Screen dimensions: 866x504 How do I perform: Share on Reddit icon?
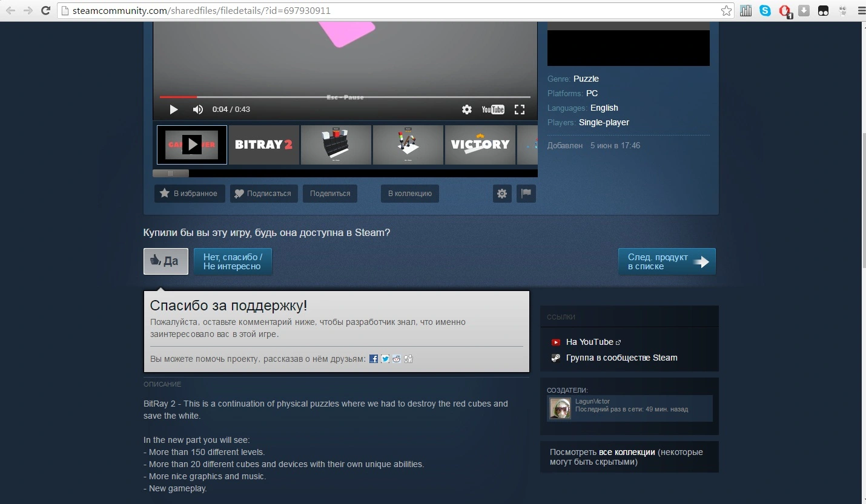pos(397,359)
